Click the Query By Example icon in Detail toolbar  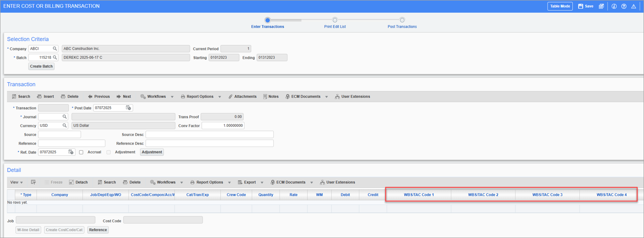[34, 182]
